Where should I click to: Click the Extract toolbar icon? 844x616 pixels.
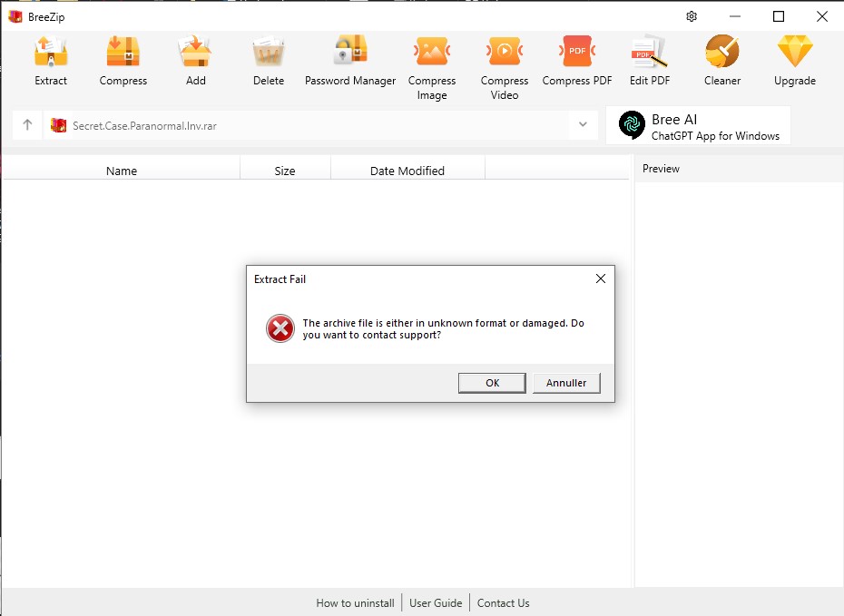51,54
